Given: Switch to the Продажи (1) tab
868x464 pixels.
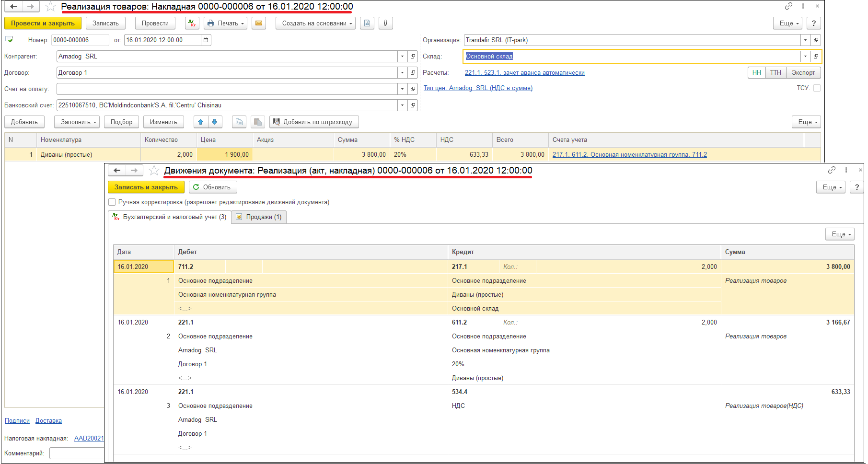Looking at the screenshot, I should click(x=259, y=217).
